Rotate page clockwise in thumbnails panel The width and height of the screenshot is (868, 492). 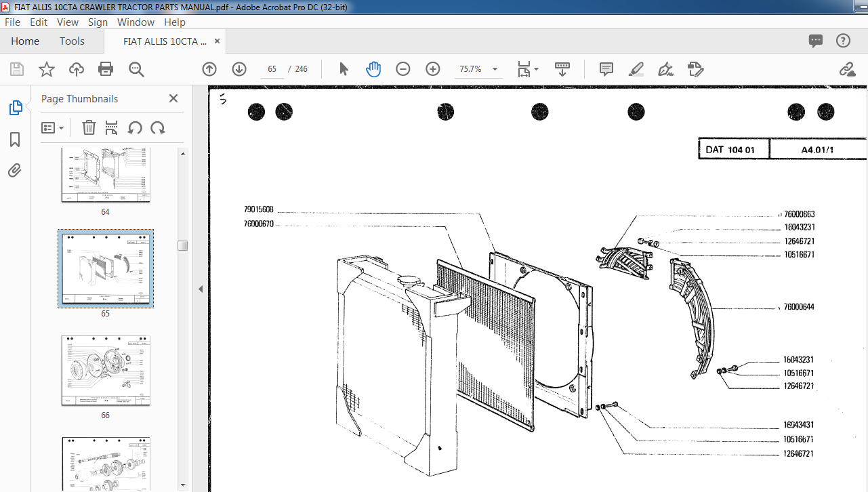(158, 127)
